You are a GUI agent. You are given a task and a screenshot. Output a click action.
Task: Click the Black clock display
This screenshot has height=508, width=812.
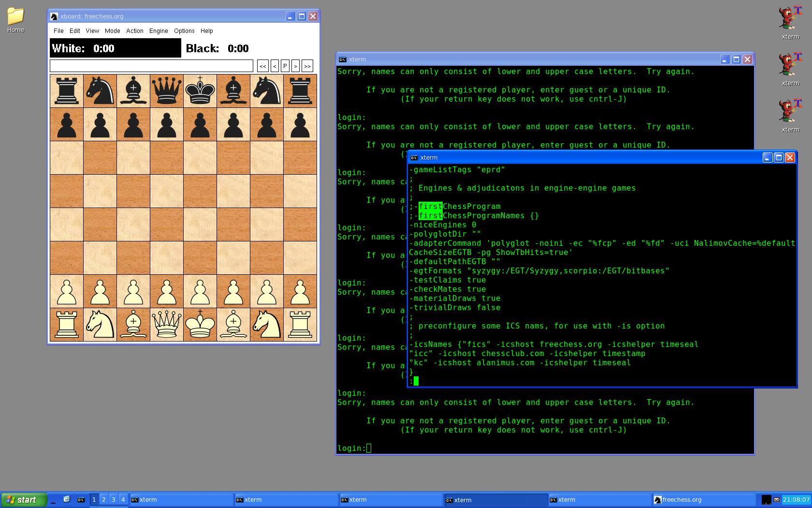(x=250, y=48)
